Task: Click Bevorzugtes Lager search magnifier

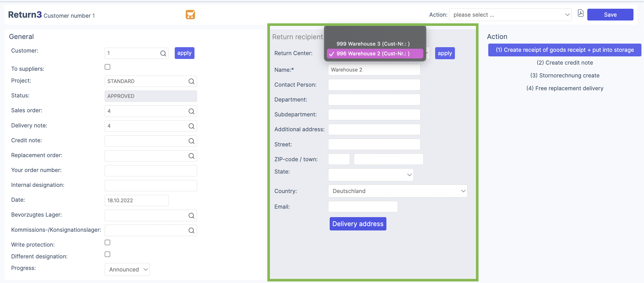Action: pos(191,216)
